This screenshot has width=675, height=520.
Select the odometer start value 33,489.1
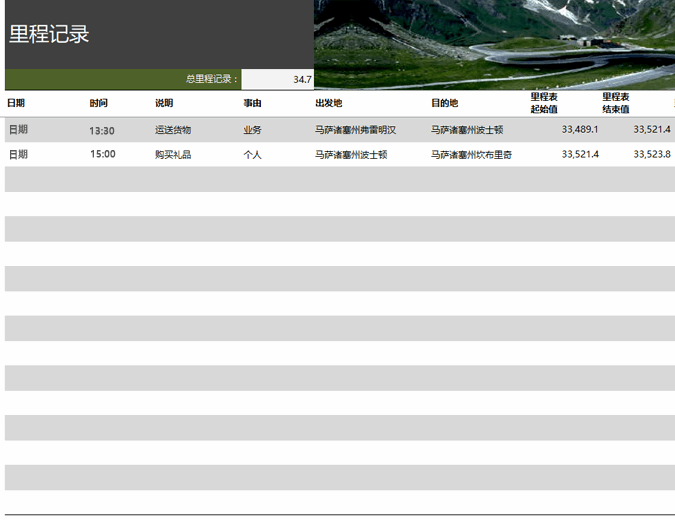click(580, 130)
